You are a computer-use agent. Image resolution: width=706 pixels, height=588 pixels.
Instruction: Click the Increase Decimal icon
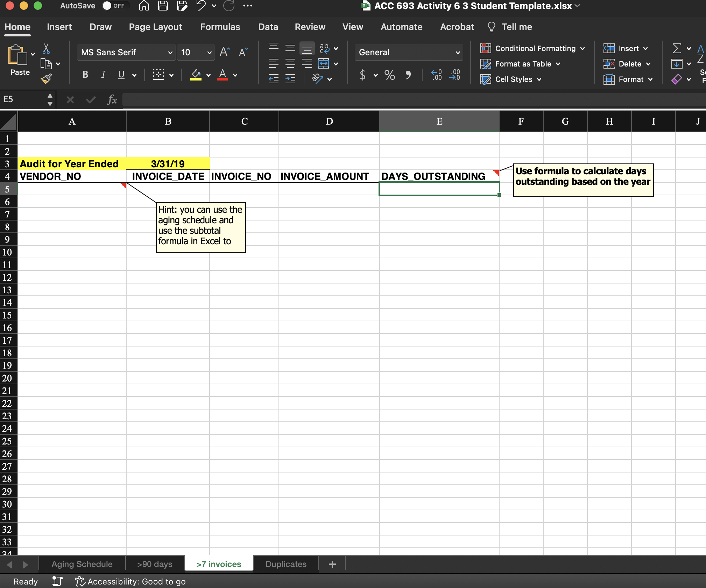436,75
